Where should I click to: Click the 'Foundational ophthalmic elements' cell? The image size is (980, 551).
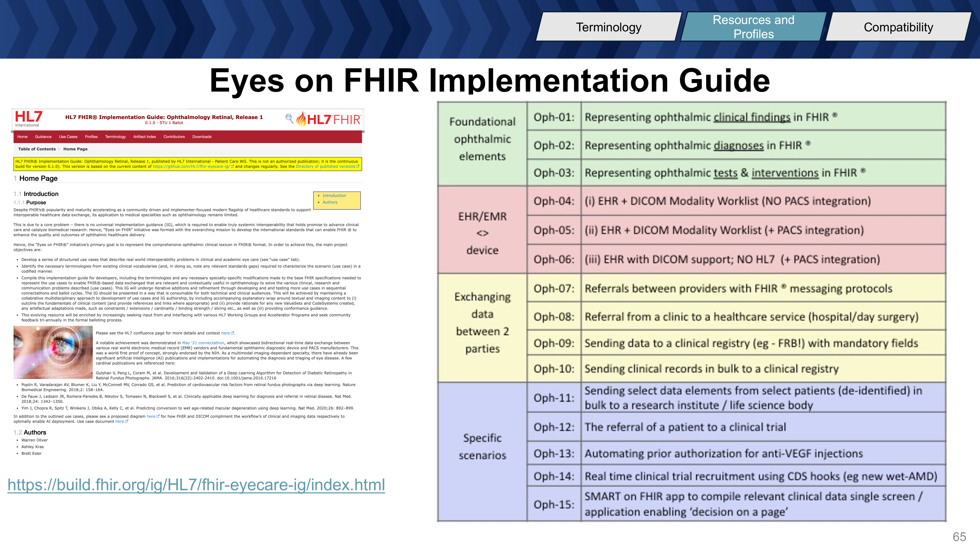(482, 144)
